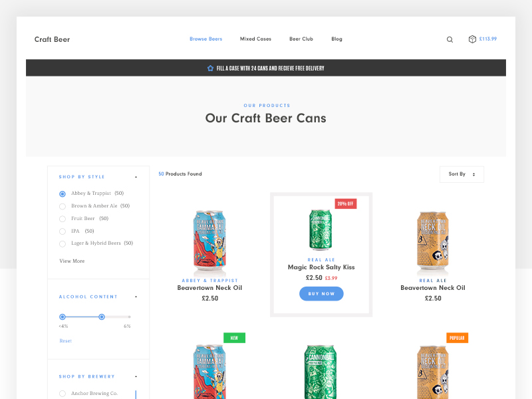Click the Buy Now button

click(x=321, y=294)
